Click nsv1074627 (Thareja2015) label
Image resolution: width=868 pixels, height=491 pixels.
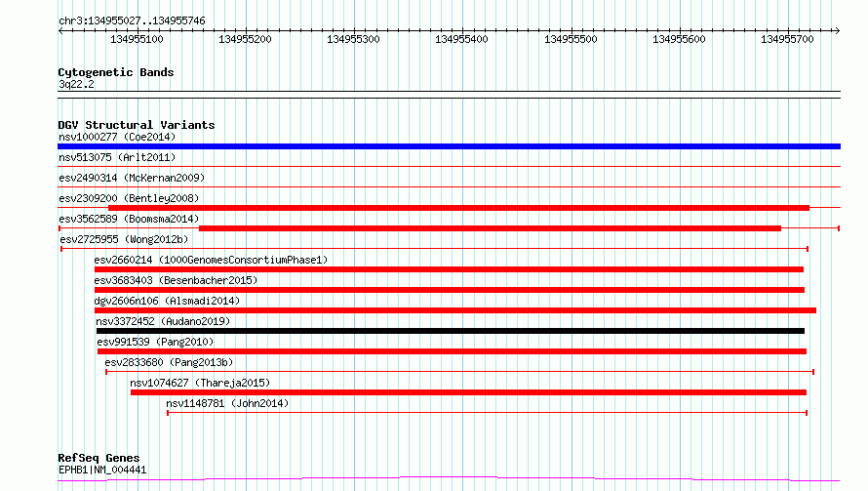click(200, 383)
